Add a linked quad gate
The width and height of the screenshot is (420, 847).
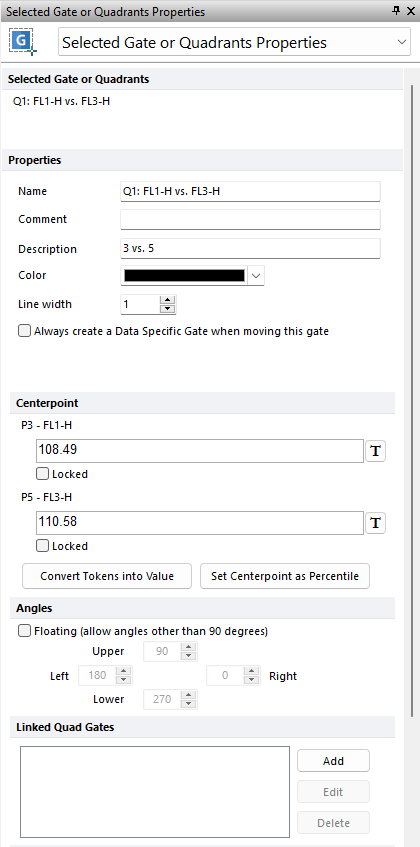coord(334,761)
